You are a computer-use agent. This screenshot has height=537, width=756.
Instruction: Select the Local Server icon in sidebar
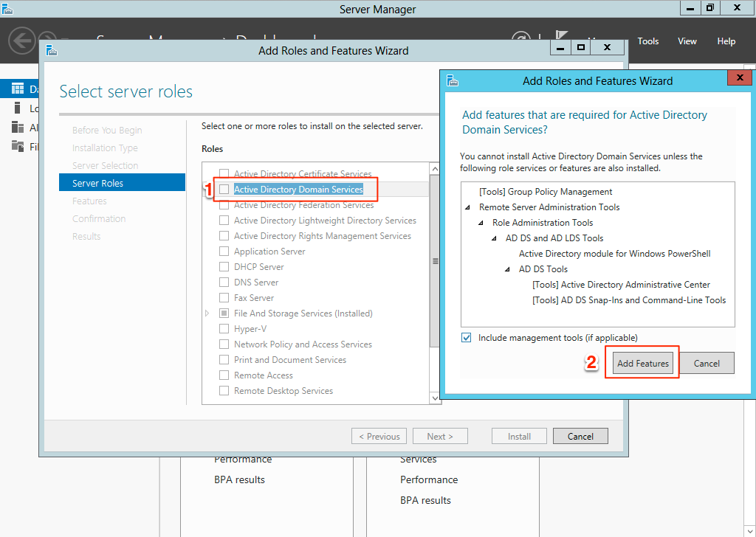click(18, 108)
